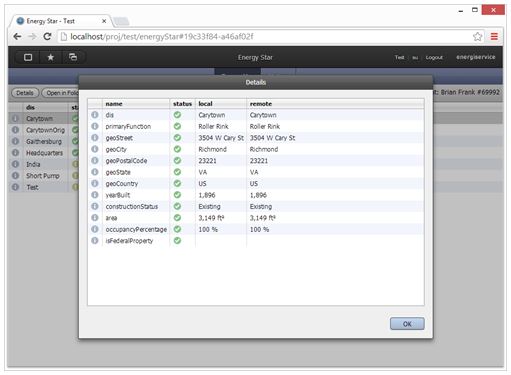Go back with the browser back arrow
The width and height of the screenshot is (511, 375).
point(17,36)
